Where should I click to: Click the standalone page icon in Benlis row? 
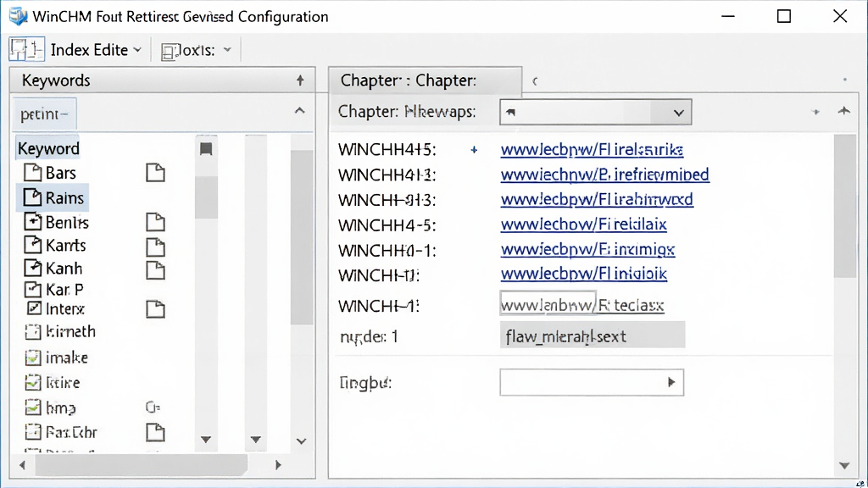[156, 222]
